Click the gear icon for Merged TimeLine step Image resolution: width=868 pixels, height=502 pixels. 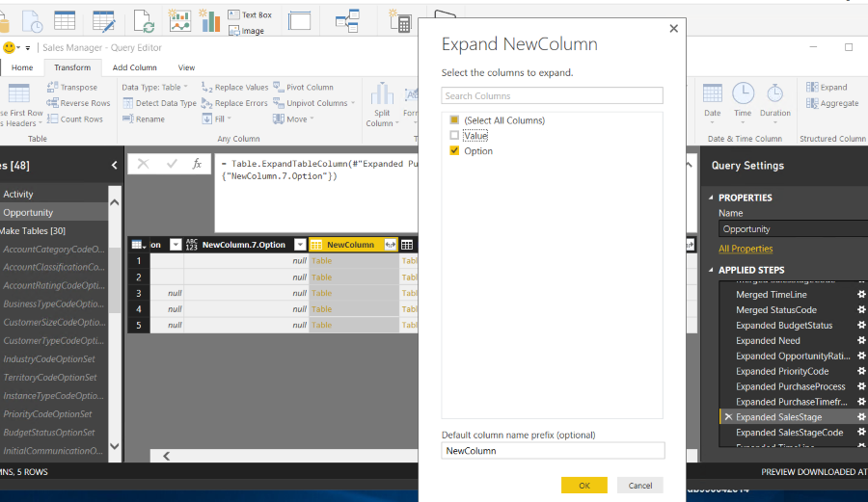(x=861, y=295)
